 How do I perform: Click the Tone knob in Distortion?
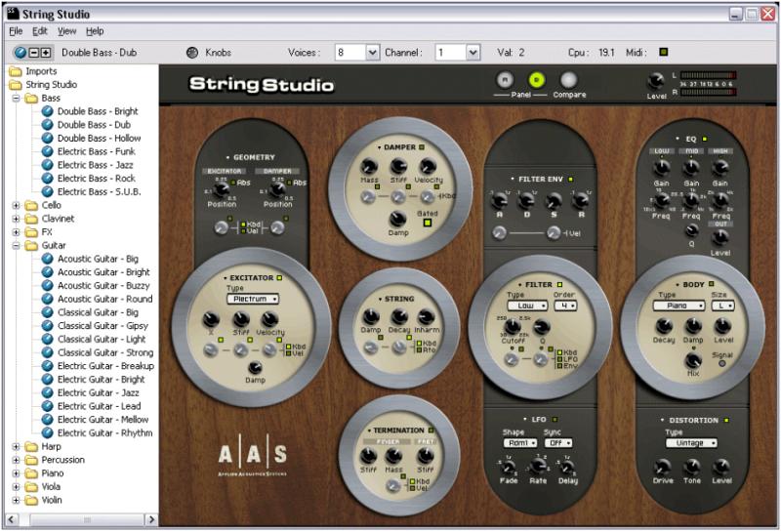[692, 468]
